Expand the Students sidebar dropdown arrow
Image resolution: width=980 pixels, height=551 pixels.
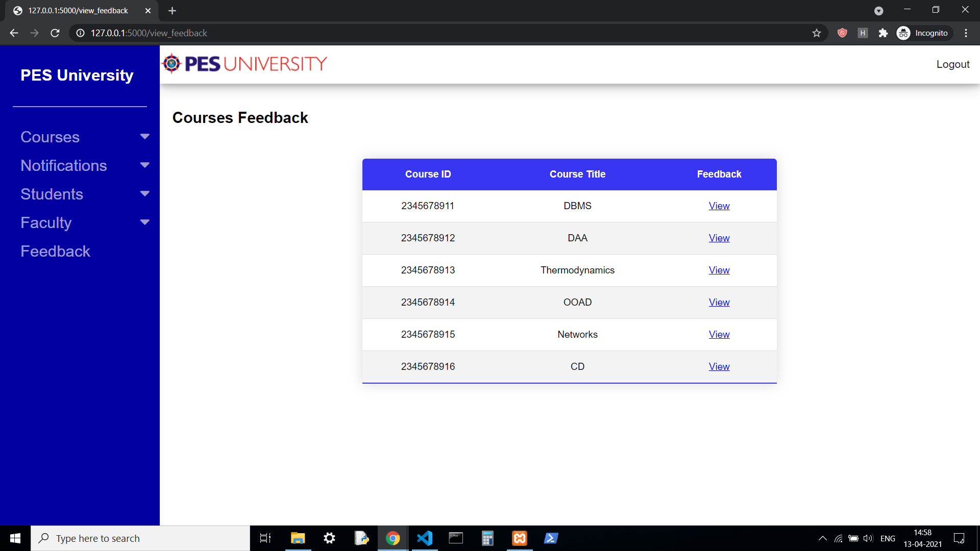[144, 194]
